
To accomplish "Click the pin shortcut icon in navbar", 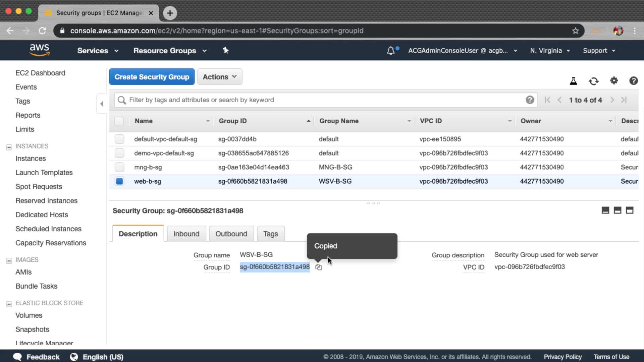I will pyautogui.click(x=226, y=50).
